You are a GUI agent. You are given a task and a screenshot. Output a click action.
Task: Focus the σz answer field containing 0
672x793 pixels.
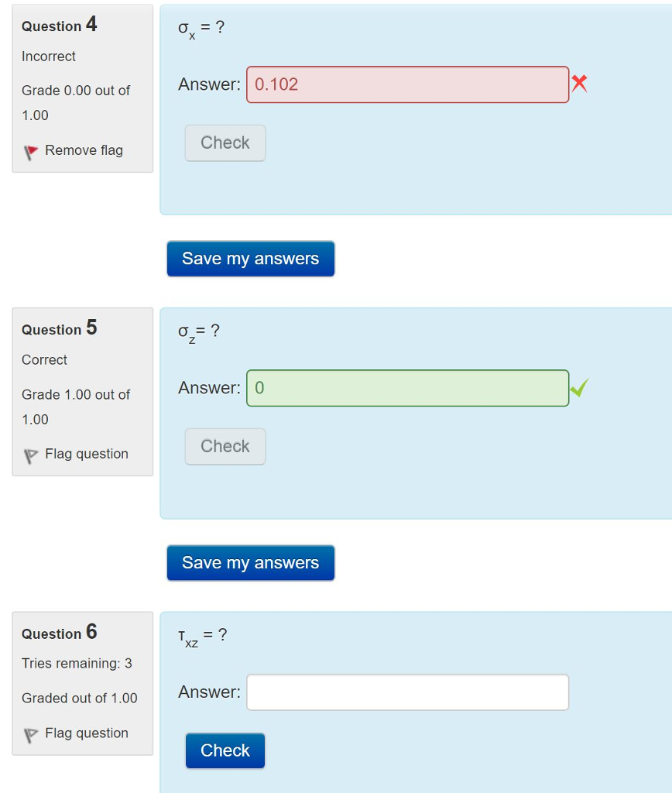[x=407, y=388]
